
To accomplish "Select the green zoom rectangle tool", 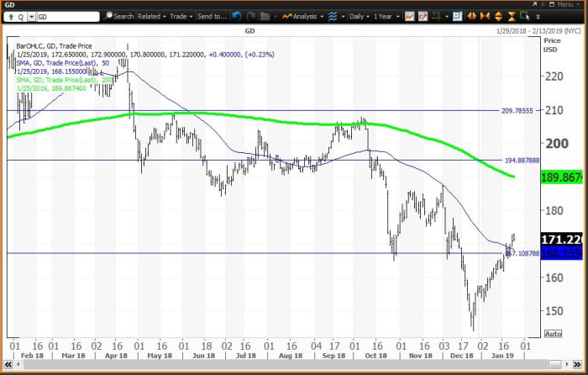I will [x=525, y=16].
